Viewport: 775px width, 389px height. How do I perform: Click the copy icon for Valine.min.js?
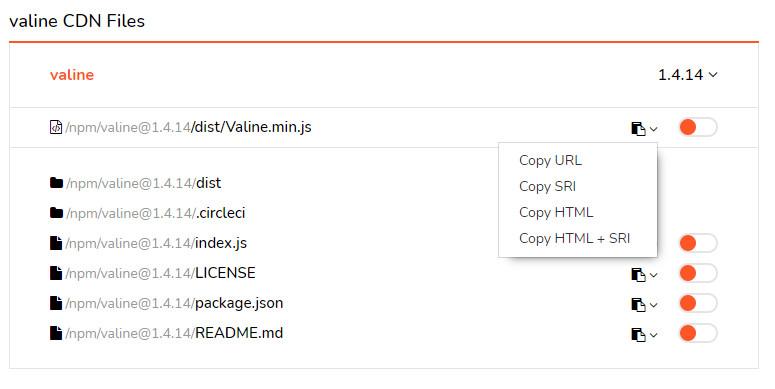638,129
